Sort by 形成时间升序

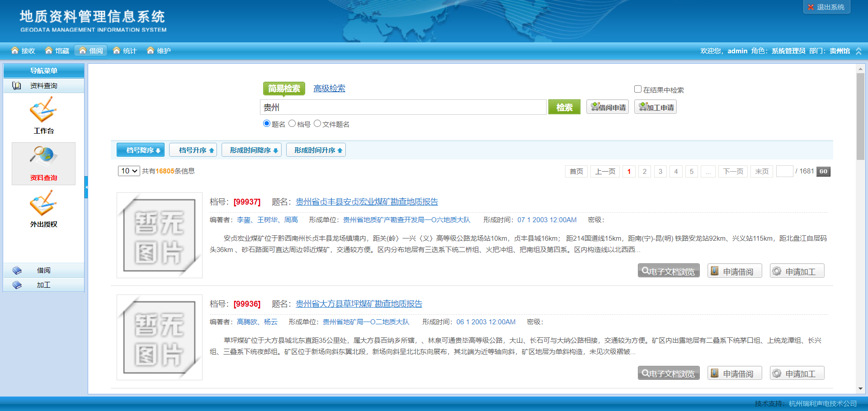pyautogui.click(x=316, y=150)
